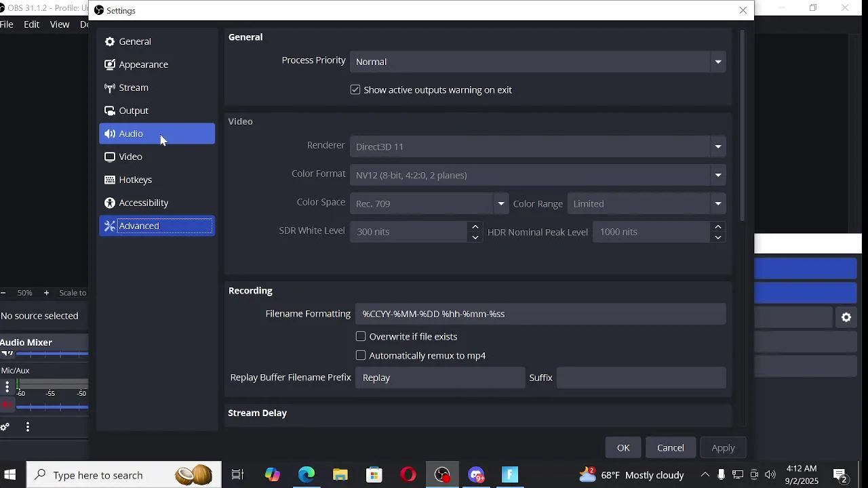Viewport: 868px width, 488px height.
Task: Open Microsoft Edge from the taskbar
Action: [307, 475]
